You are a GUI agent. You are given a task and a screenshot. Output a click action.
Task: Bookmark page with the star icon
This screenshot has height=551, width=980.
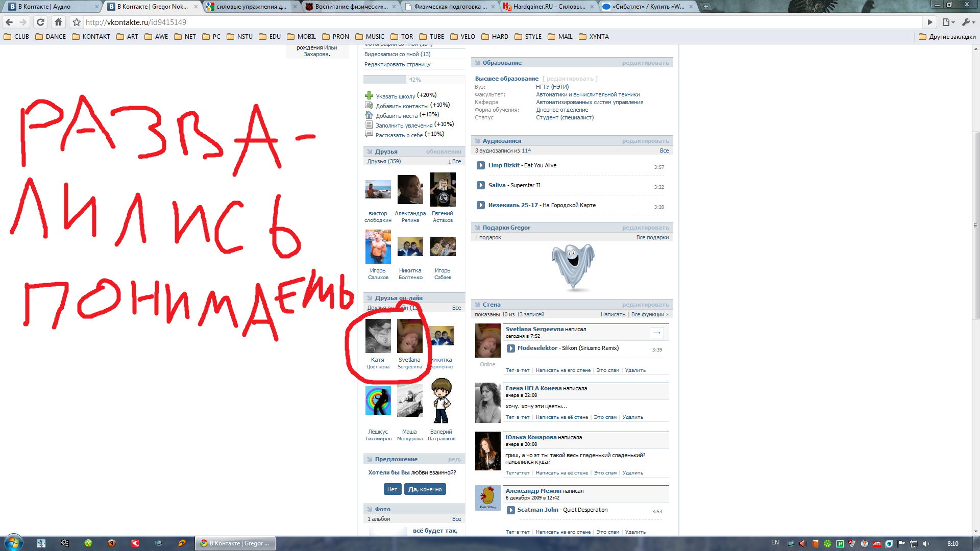pos(77,22)
